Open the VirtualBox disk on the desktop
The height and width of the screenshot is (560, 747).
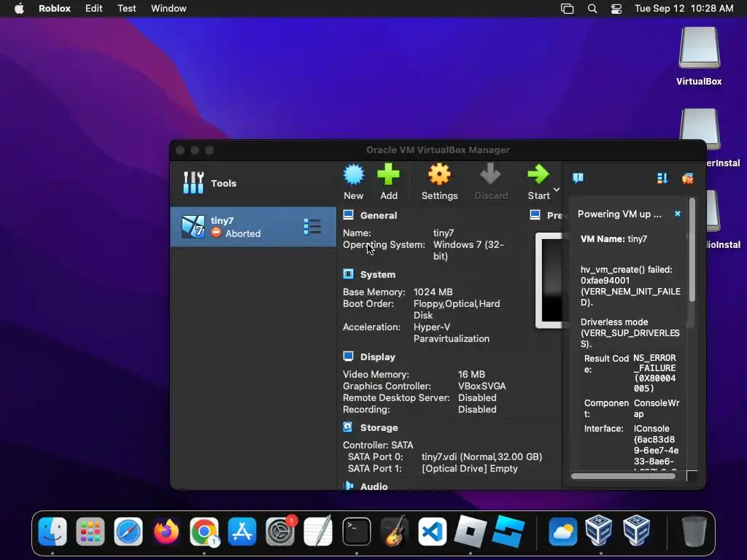[699, 56]
